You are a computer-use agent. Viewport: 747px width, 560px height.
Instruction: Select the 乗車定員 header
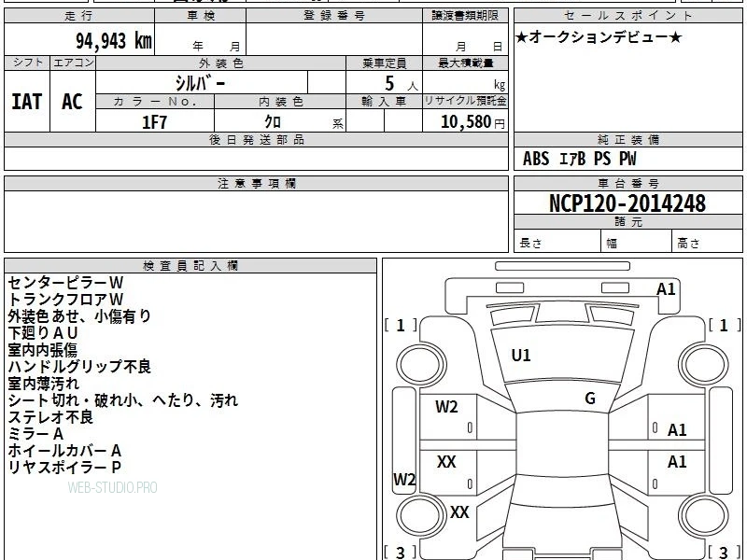[384, 63]
